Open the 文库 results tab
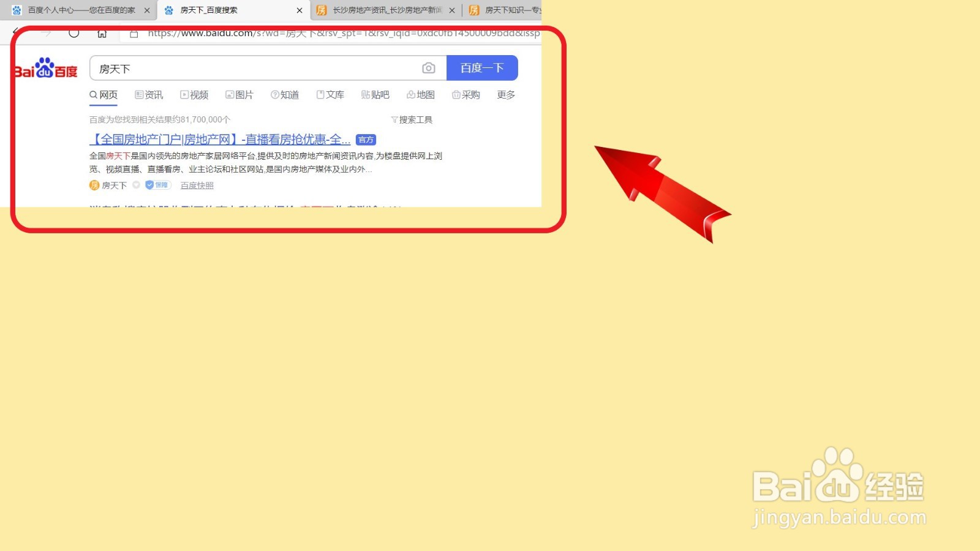Screen dimensions: 980x551 [330, 95]
